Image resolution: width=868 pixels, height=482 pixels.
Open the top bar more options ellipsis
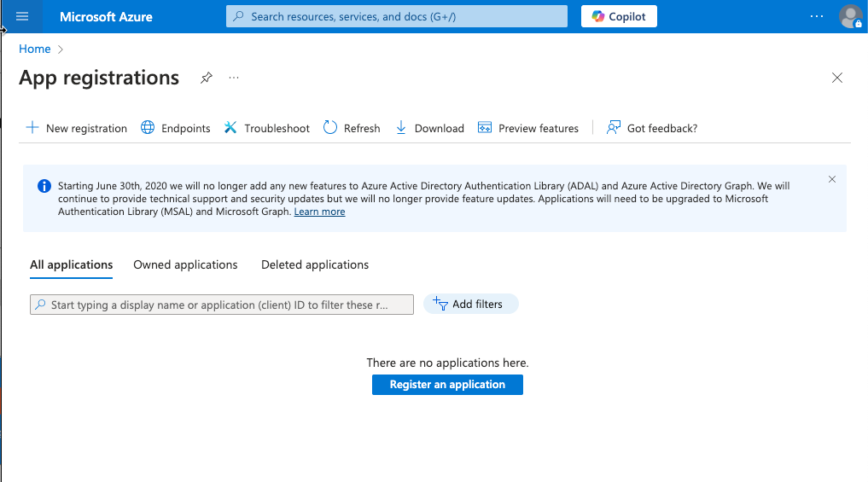pos(817,16)
